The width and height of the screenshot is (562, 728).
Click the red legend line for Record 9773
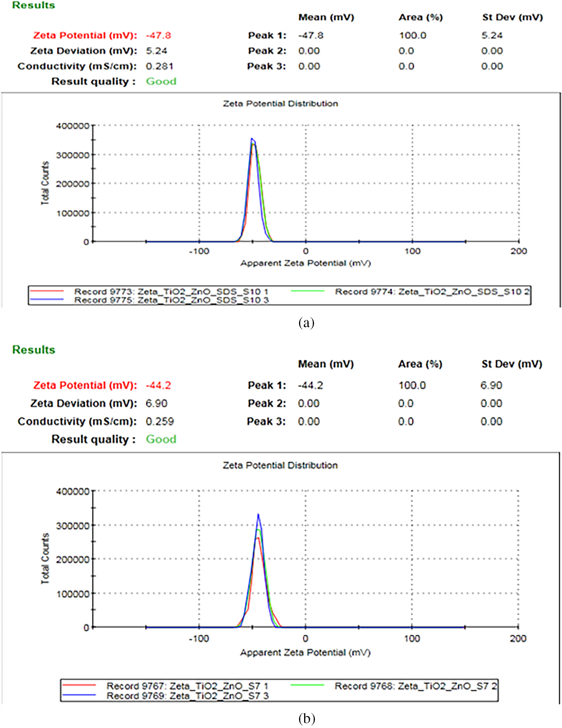click(x=47, y=291)
